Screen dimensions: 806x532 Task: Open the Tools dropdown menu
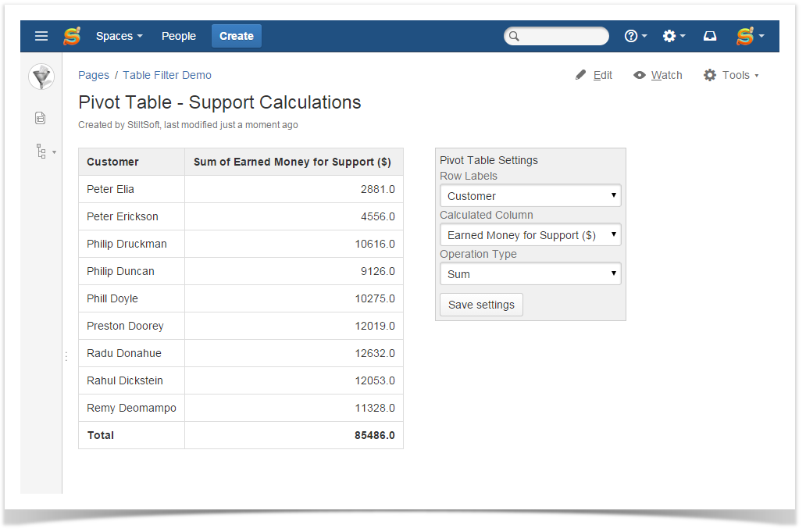click(731, 75)
